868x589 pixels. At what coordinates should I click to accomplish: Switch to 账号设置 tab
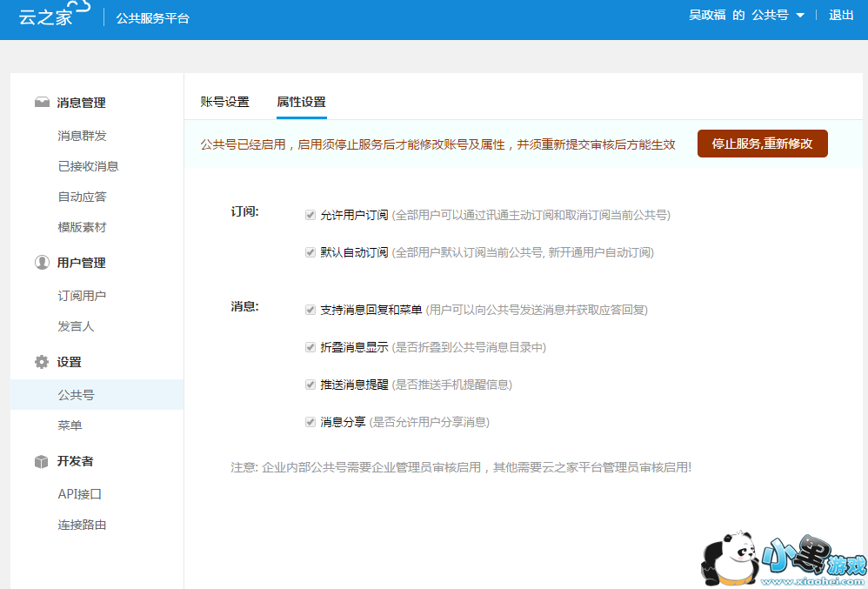[224, 102]
